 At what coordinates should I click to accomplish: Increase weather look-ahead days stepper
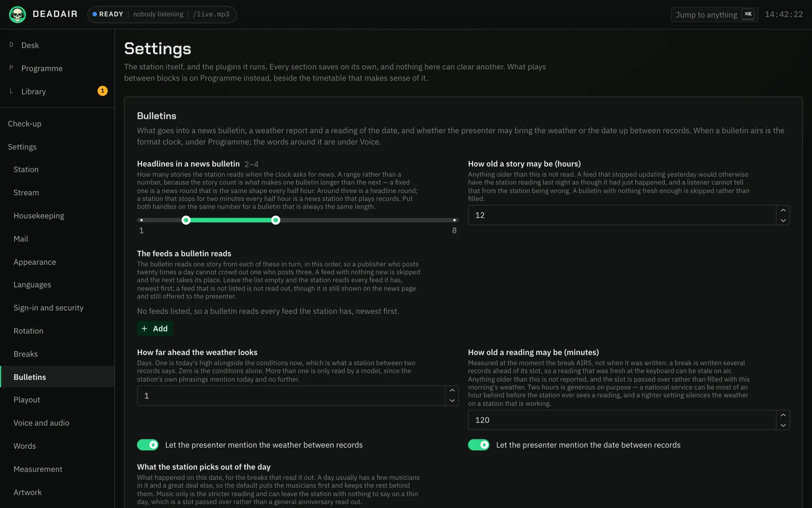[452, 391]
